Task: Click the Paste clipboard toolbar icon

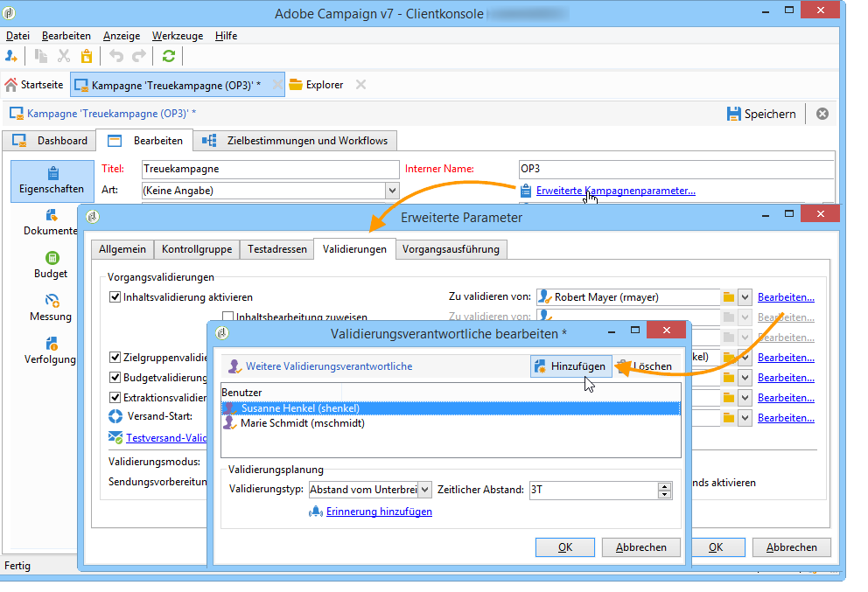Action: (87, 56)
